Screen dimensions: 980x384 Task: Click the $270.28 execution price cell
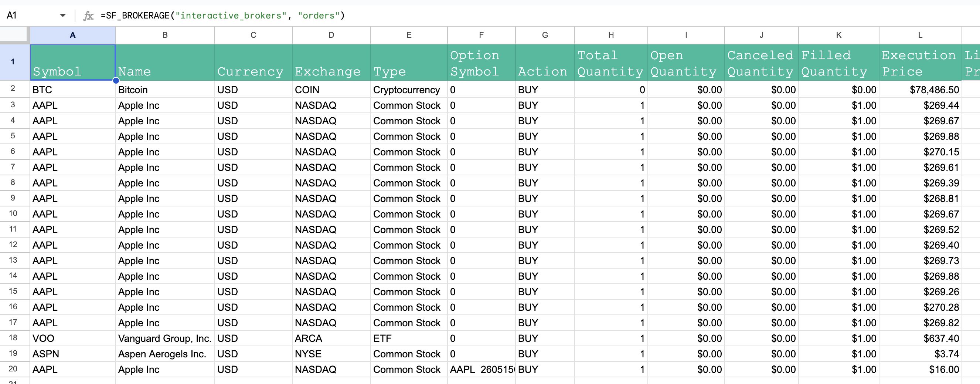tap(920, 307)
